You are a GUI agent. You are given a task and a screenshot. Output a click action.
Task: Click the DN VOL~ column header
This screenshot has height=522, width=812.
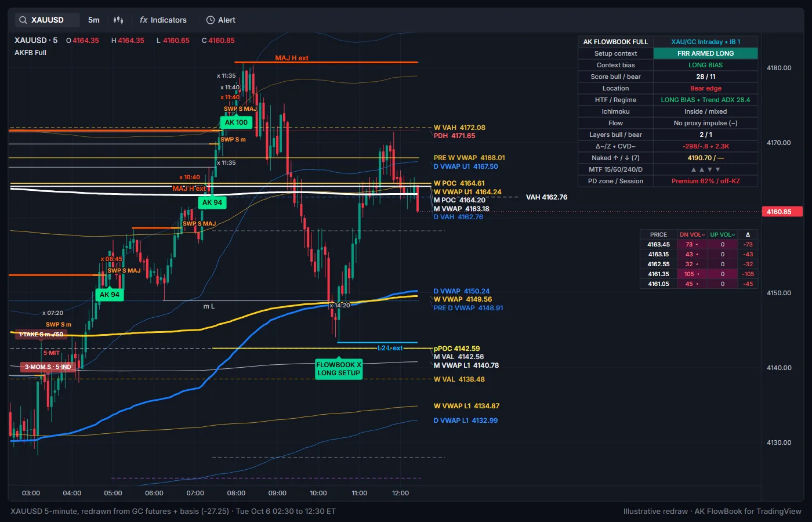coord(692,235)
